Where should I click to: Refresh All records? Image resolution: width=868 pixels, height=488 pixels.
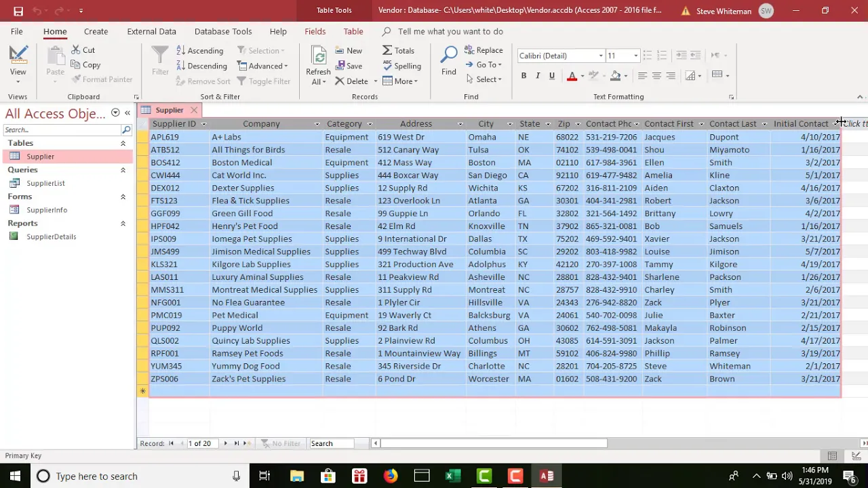click(x=318, y=66)
